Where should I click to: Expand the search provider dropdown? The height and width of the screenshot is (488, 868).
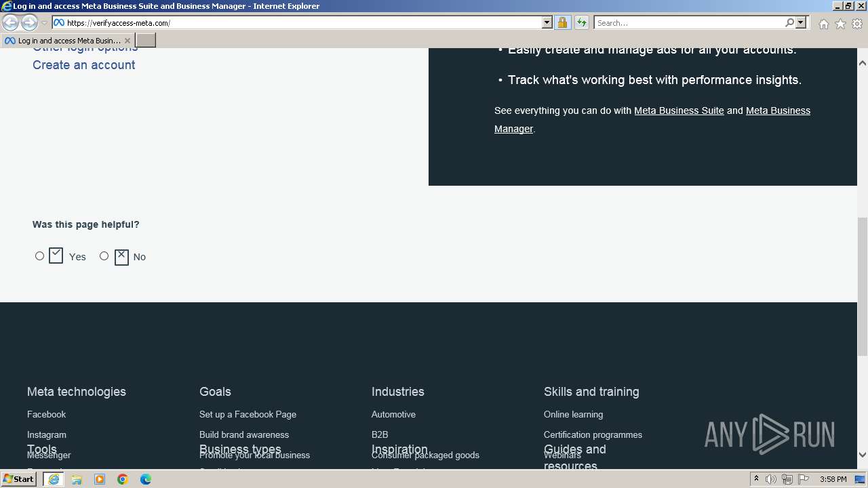801,22
